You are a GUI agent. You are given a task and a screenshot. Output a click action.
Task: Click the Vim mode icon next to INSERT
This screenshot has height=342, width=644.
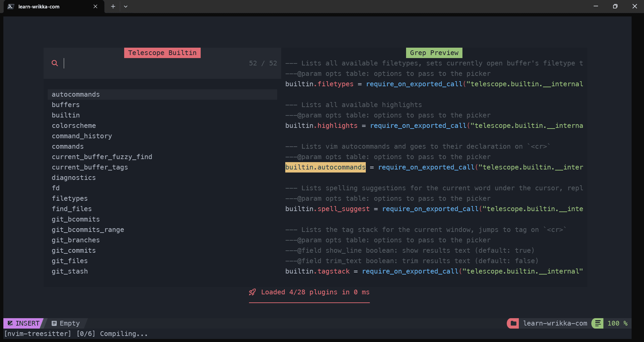(10, 323)
